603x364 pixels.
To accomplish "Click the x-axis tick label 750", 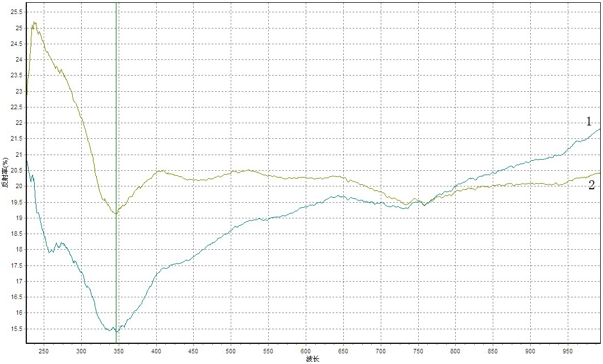I will click(418, 351).
